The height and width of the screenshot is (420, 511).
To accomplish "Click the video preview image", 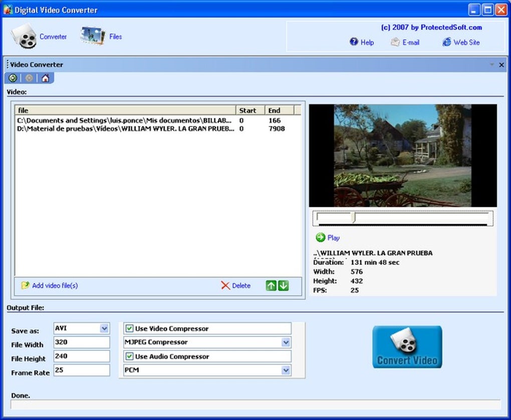I will tap(403, 156).
